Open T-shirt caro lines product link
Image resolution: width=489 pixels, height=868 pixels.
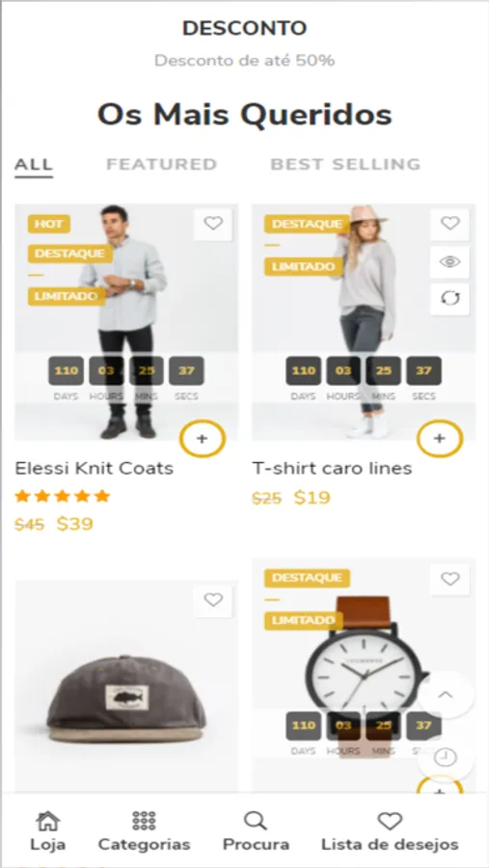(333, 469)
